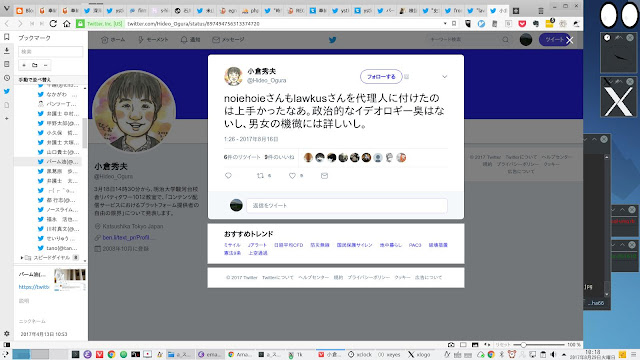Toggle the side panel visibility
The height and width of the screenshot is (360, 640).
(x=7, y=345)
